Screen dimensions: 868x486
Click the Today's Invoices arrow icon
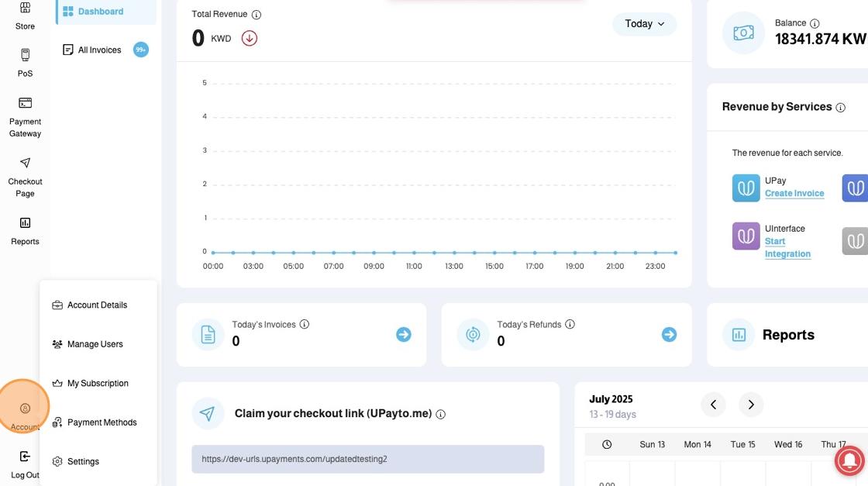[x=404, y=334]
